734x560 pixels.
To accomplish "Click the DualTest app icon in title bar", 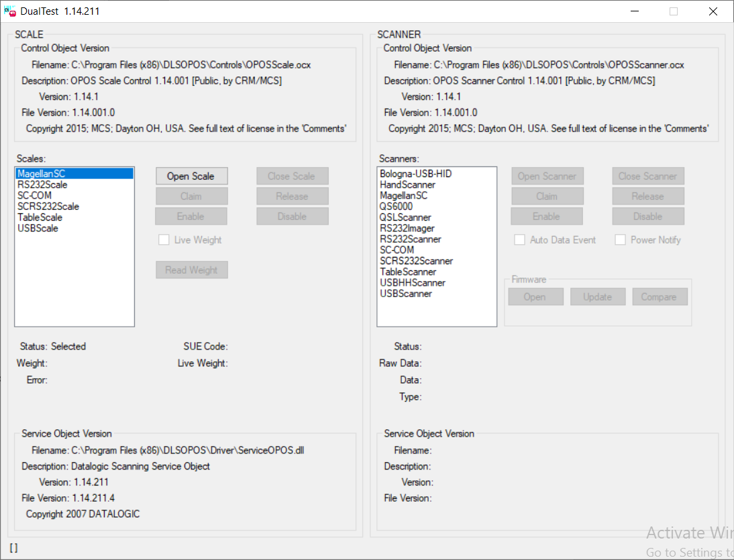I will click(10, 11).
